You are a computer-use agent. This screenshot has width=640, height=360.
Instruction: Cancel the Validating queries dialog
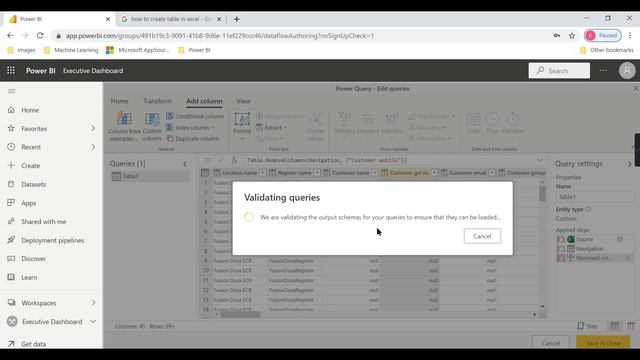pos(482,236)
